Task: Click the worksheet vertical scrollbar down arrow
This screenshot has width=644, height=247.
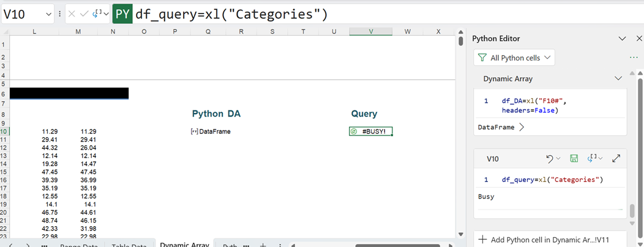Action: [461, 234]
